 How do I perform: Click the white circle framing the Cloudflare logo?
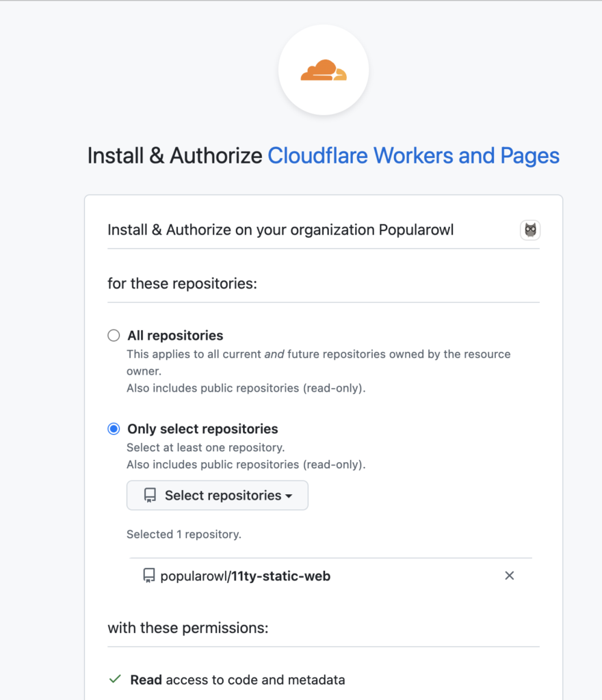point(323,70)
